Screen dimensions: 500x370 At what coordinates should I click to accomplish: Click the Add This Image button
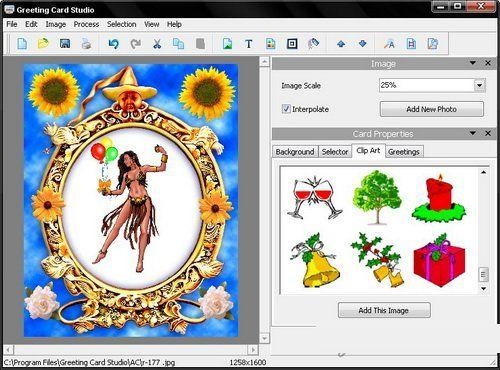[384, 310]
